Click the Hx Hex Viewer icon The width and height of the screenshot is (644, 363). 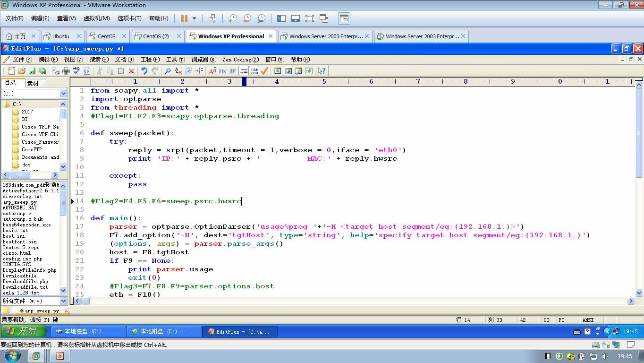point(222,71)
